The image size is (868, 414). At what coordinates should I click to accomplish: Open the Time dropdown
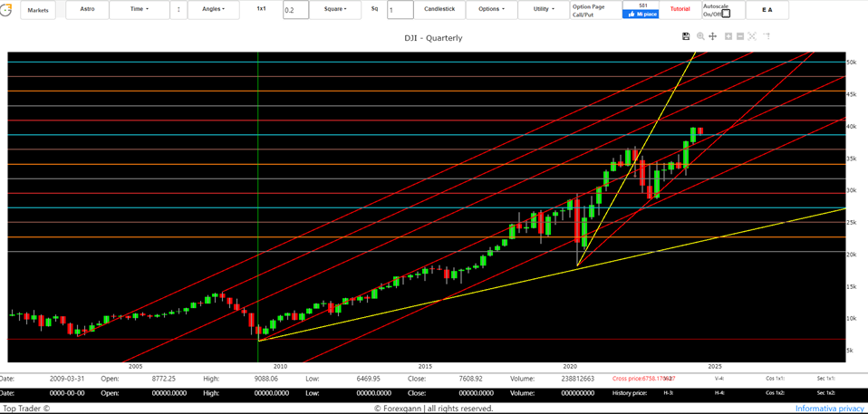(139, 10)
